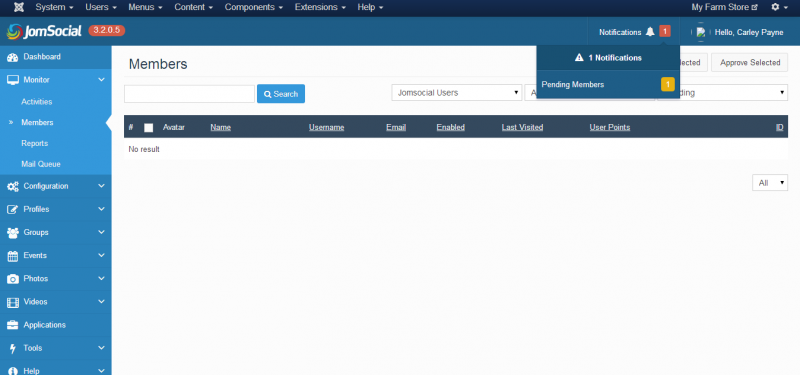Click Hello, Carley Payne user link

(x=748, y=32)
